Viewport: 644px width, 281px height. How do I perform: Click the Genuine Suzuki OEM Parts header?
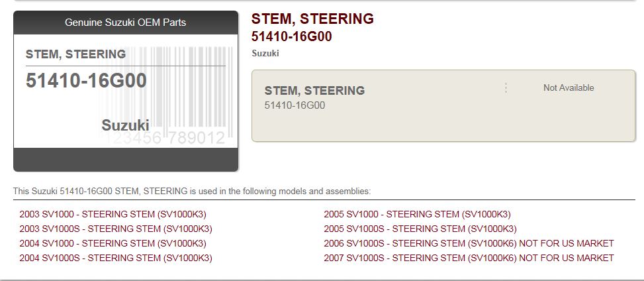[125, 23]
